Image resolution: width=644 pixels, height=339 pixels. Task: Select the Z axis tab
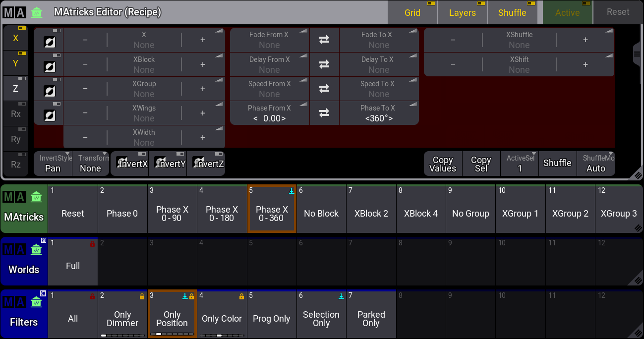(x=16, y=88)
